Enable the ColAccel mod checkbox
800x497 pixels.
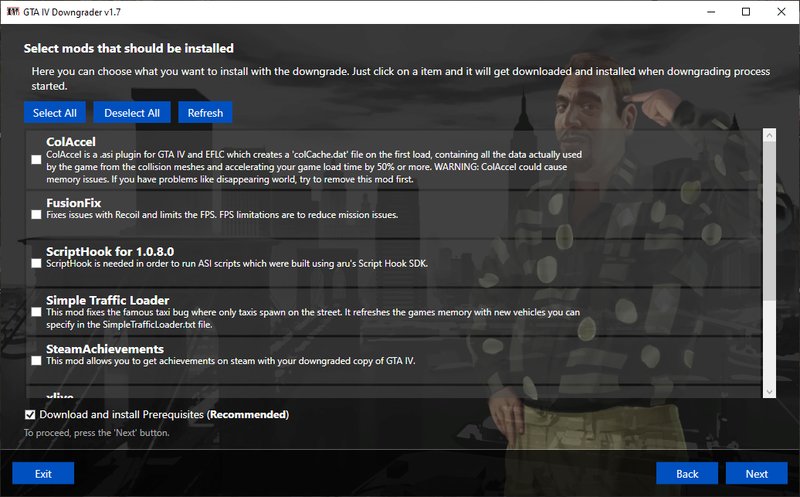coord(36,160)
